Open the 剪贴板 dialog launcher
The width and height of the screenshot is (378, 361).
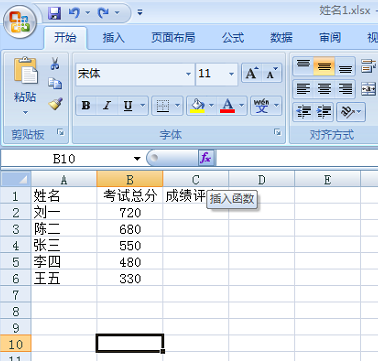(x=61, y=133)
